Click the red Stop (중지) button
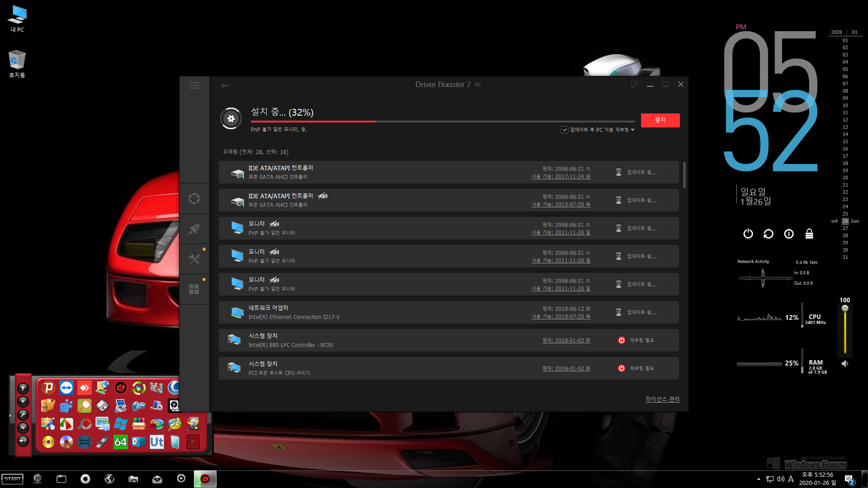Screen dimensions: 868x488 [660, 120]
